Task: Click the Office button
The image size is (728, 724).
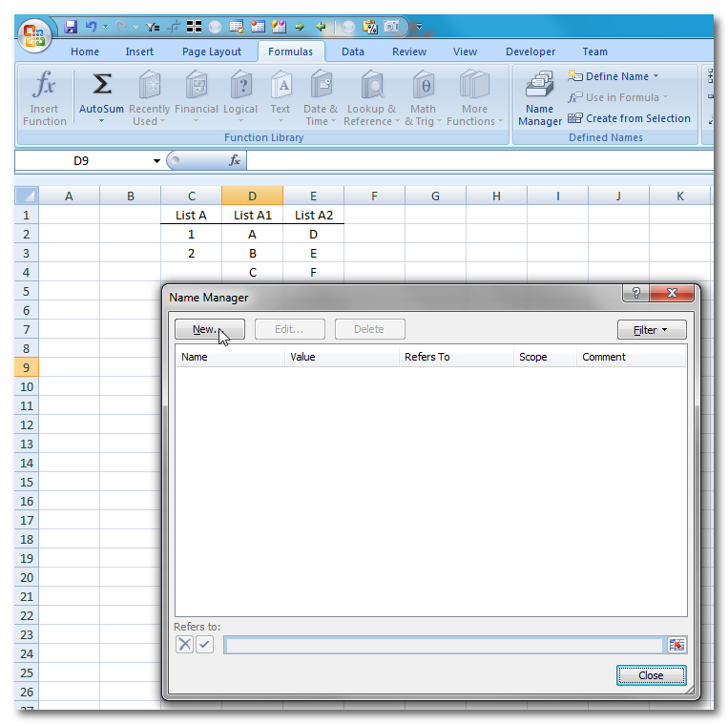Action: 34,36
